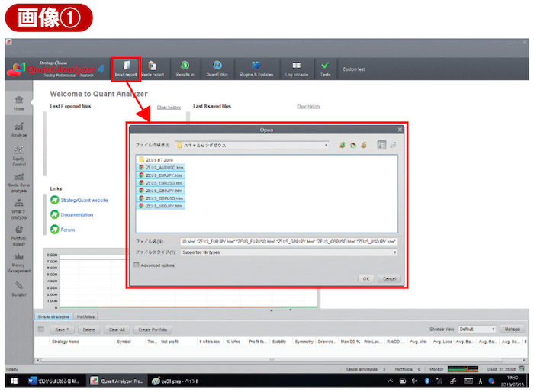Open Money Management in the sidebar

click(19, 262)
